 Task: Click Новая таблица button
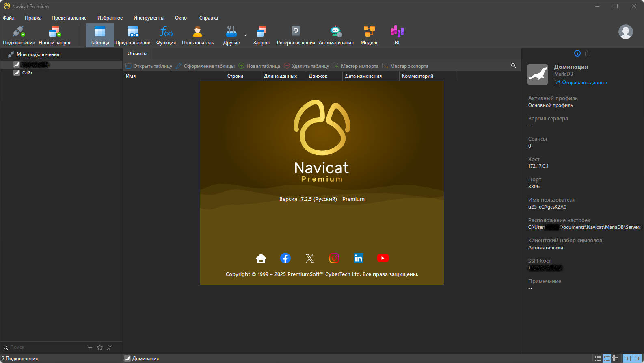[x=259, y=66]
